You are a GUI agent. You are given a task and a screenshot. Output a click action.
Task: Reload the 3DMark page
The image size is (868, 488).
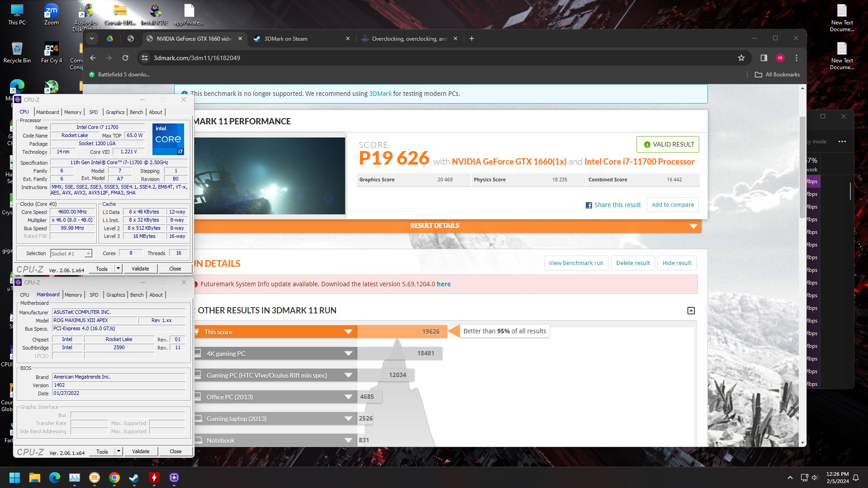point(125,58)
